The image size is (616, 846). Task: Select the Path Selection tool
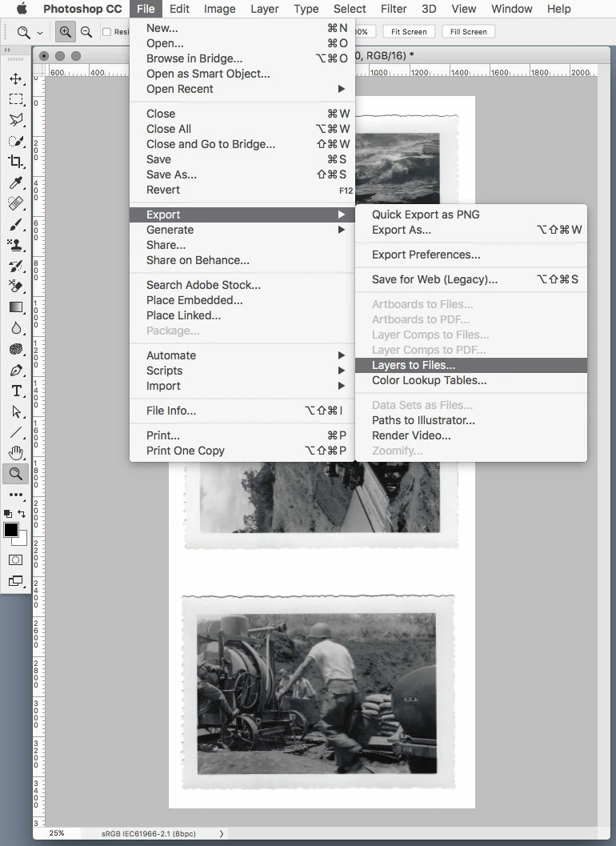(16, 411)
